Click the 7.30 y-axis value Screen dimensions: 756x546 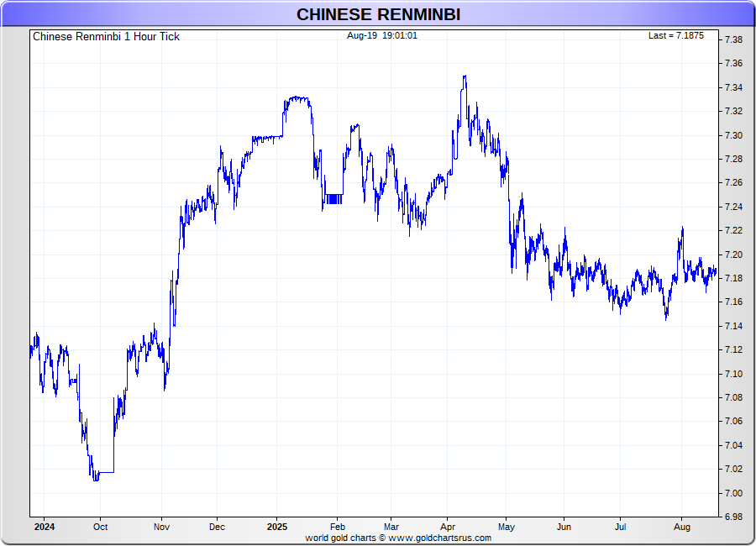[734, 135]
